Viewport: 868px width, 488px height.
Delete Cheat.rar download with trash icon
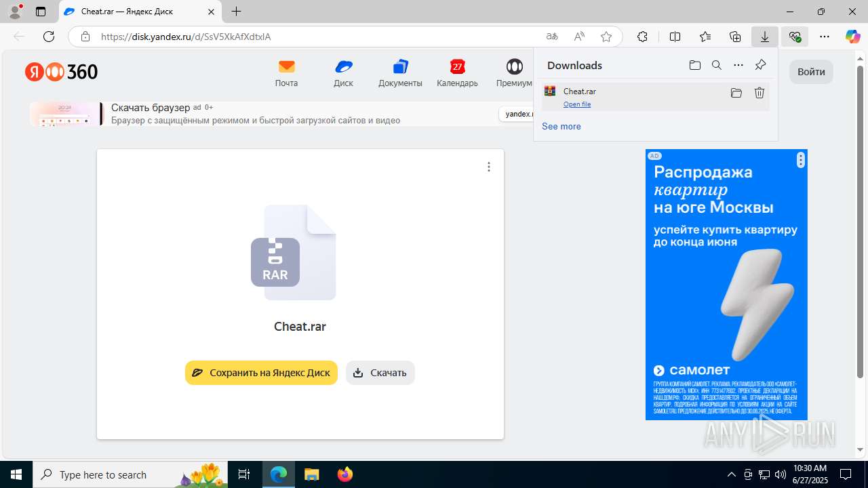(759, 93)
